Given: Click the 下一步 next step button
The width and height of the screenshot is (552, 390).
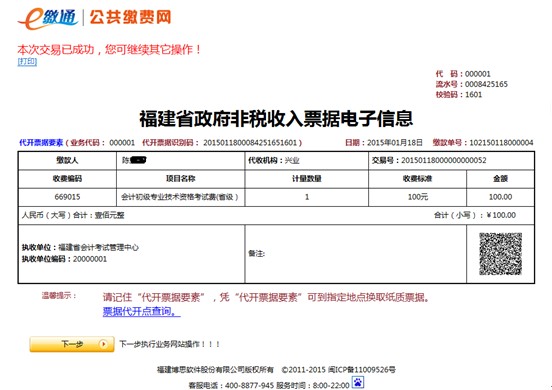Looking at the screenshot, I should 72,344.
